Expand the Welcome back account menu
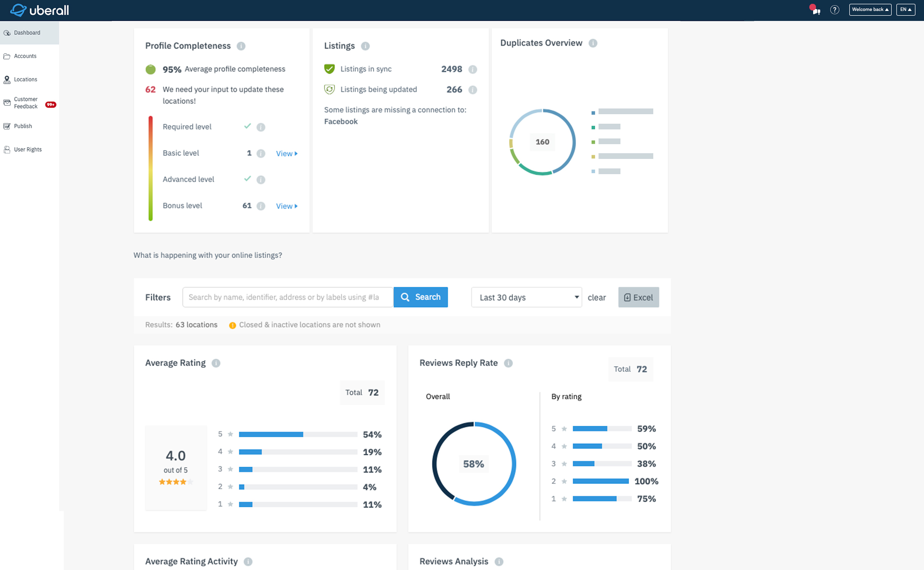Image resolution: width=924 pixels, height=570 pixels. pyautogui.click(x=870, y=9)
